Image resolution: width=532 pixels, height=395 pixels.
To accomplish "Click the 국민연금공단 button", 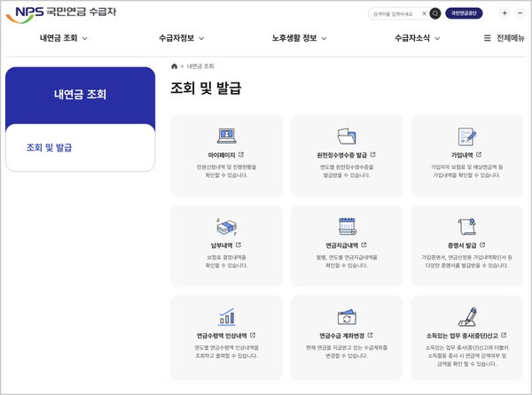I will point(464,13).
